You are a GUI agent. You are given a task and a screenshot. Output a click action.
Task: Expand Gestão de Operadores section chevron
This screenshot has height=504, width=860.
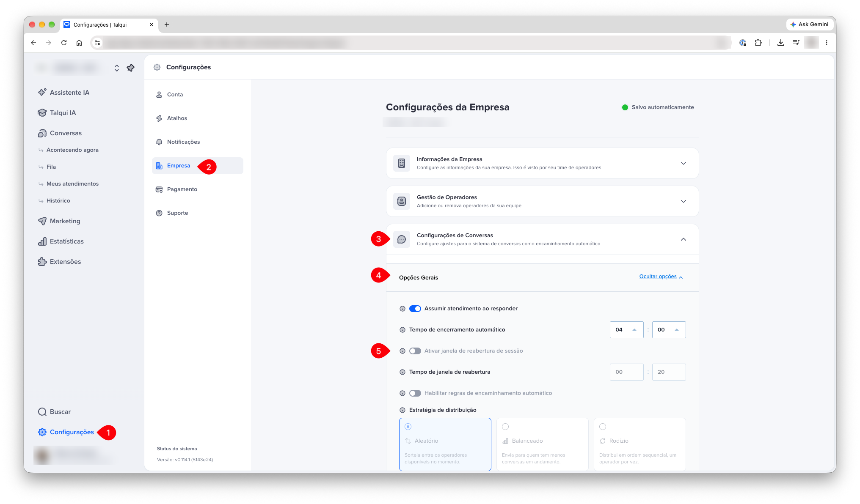click(x=684, y=201)
